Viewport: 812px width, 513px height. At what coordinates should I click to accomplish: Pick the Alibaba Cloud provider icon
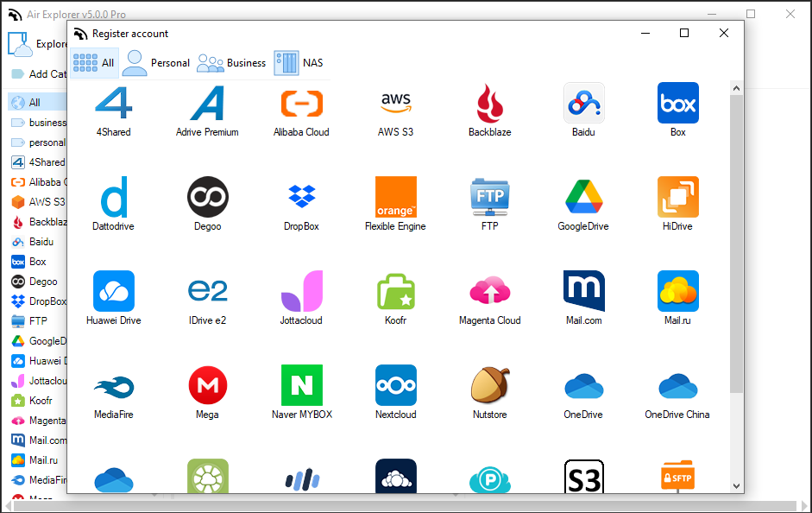301,104
